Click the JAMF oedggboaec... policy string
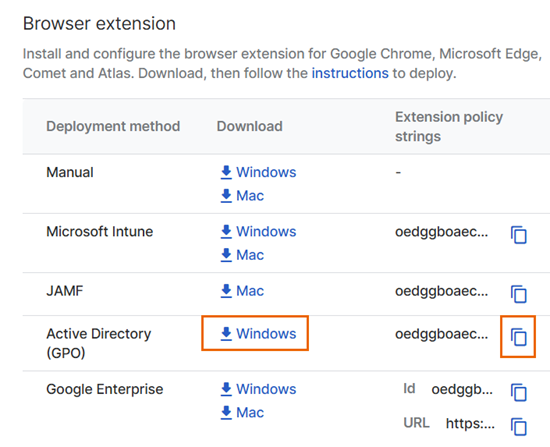This screenshot has height=447, width=550. click(442, 291)
